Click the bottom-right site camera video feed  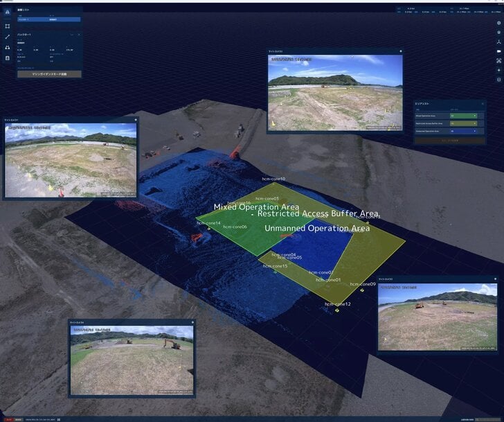pos(438,317)
